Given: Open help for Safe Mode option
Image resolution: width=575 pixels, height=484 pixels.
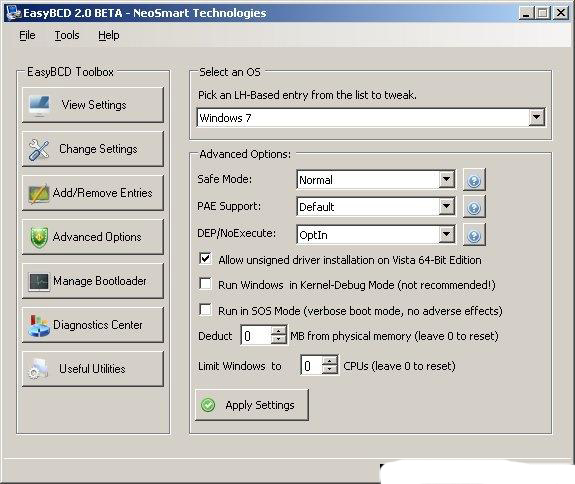Looking at the screenshot, I should point(474,180).
